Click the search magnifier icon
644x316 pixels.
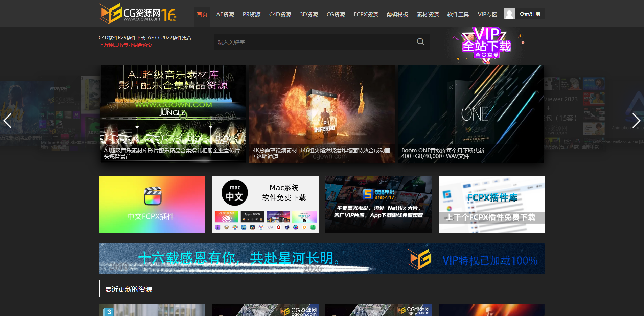[x=420, y=42]
